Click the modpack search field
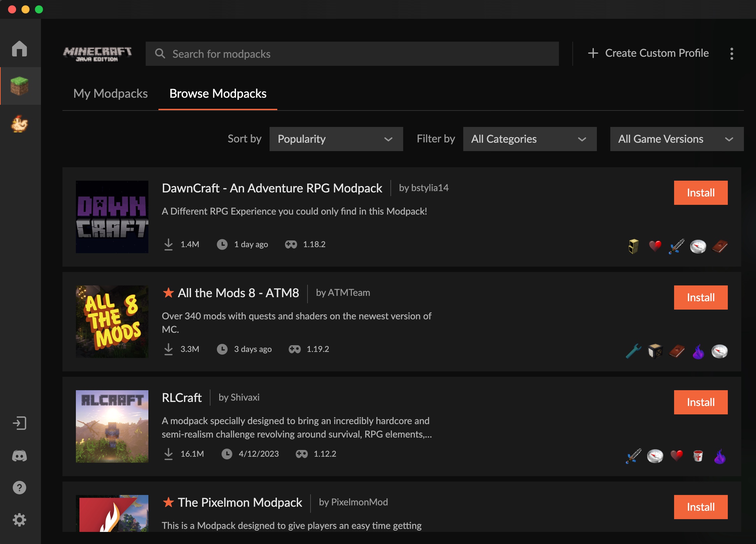This screenshot has width=756, height=544. pos(352,54)
